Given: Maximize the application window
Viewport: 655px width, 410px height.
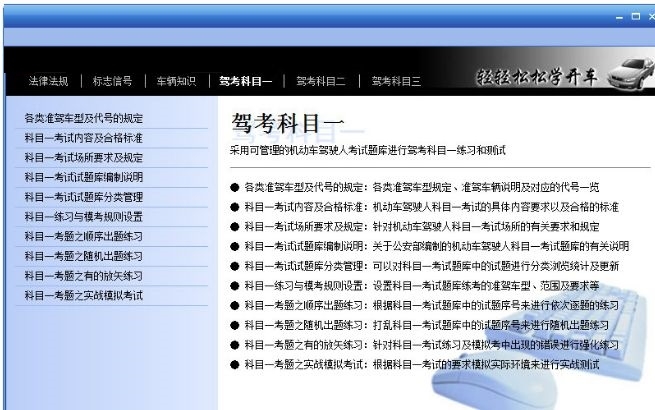Looking at the screenshot, I should click(636, 16).
